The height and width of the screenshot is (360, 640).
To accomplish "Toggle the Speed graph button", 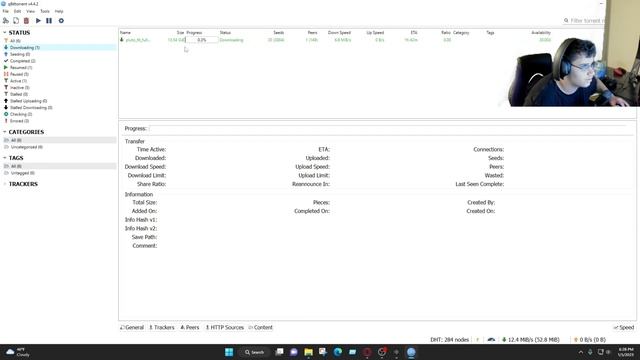I will 624,327.
